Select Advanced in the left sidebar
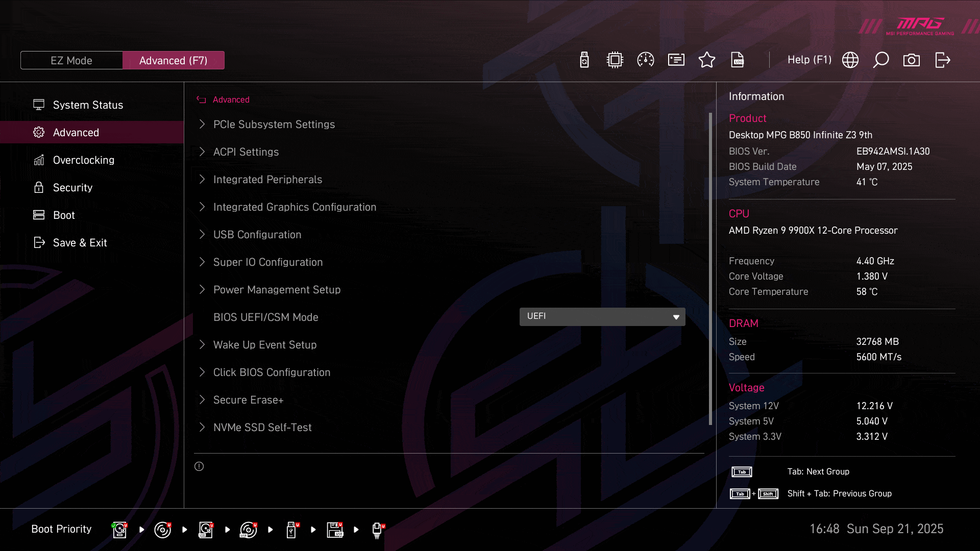980x551 pixels. tap(92, 132)
